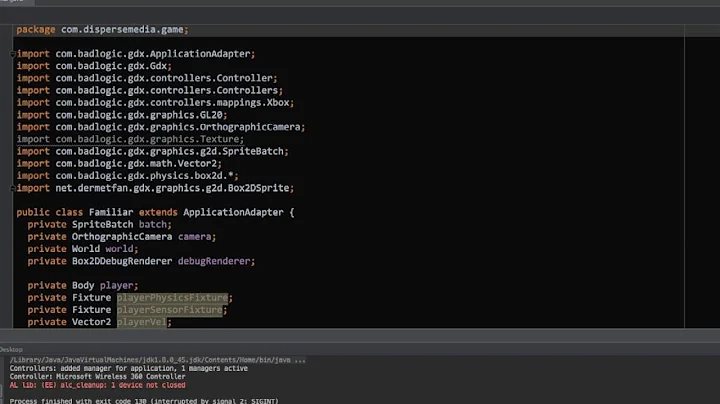Click the controllers.mappings.Xbox import line

point(155,102)
